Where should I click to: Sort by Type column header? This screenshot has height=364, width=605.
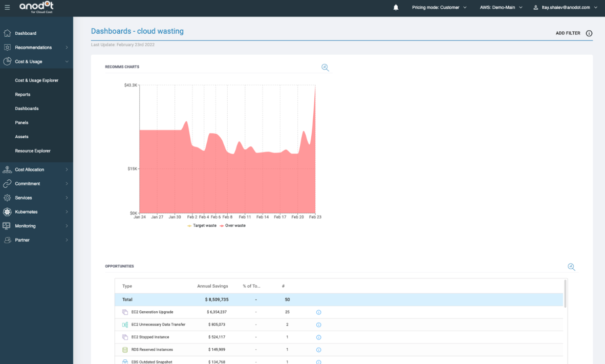point(127,286)
